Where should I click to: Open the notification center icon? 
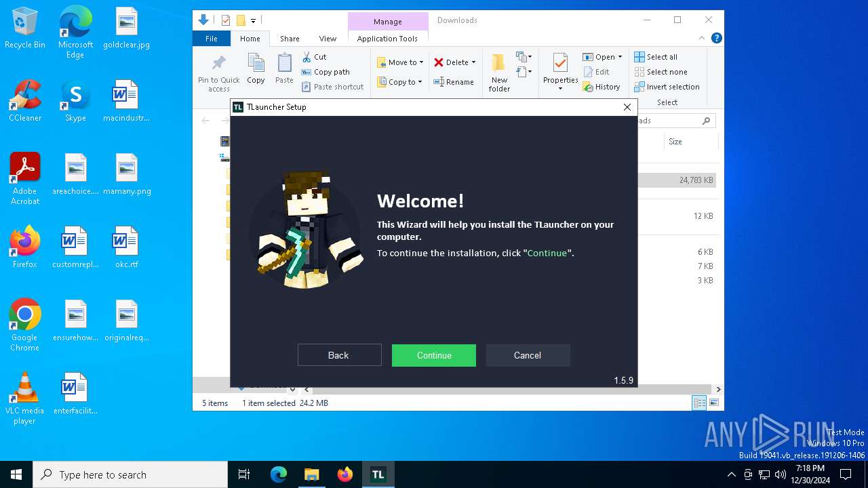(x=846, y=474)
